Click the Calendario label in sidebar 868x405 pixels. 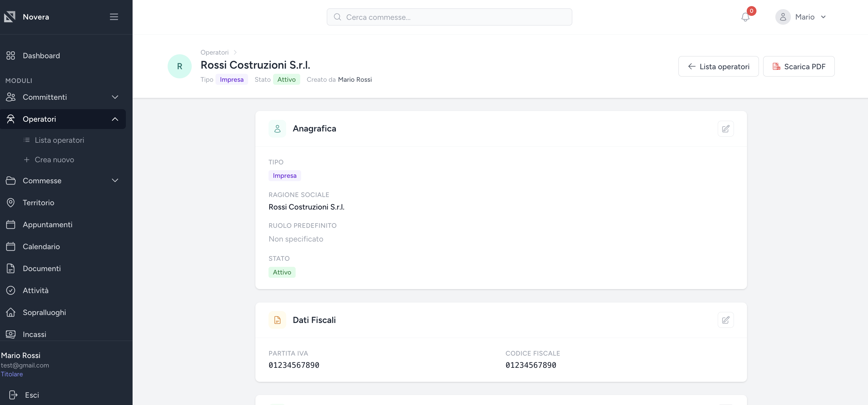click(x=41, y=246)
